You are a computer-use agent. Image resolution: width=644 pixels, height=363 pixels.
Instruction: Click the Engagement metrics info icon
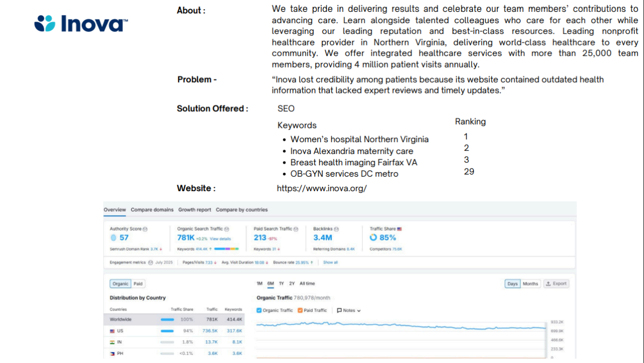tap(150, 263)
